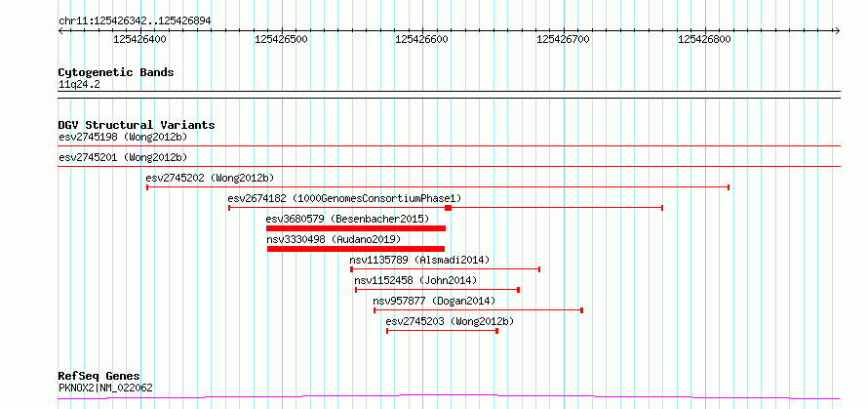Screen dimensions: 868x409
Task: Open the esv2674182 1000GenomesConsortiumPhase1 label
Action: point(344,198)
